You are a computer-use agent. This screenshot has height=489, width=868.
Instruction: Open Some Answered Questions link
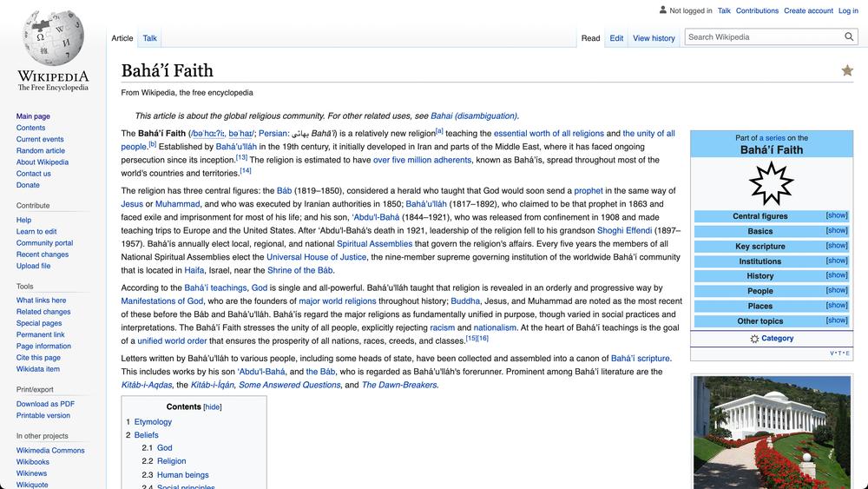tap(290, 385)
